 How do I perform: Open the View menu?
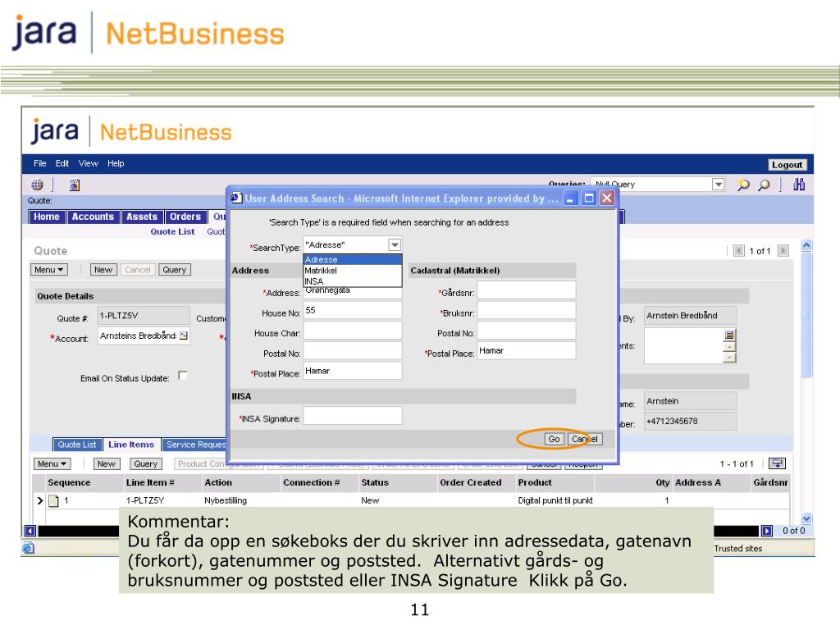coord(89,163)
